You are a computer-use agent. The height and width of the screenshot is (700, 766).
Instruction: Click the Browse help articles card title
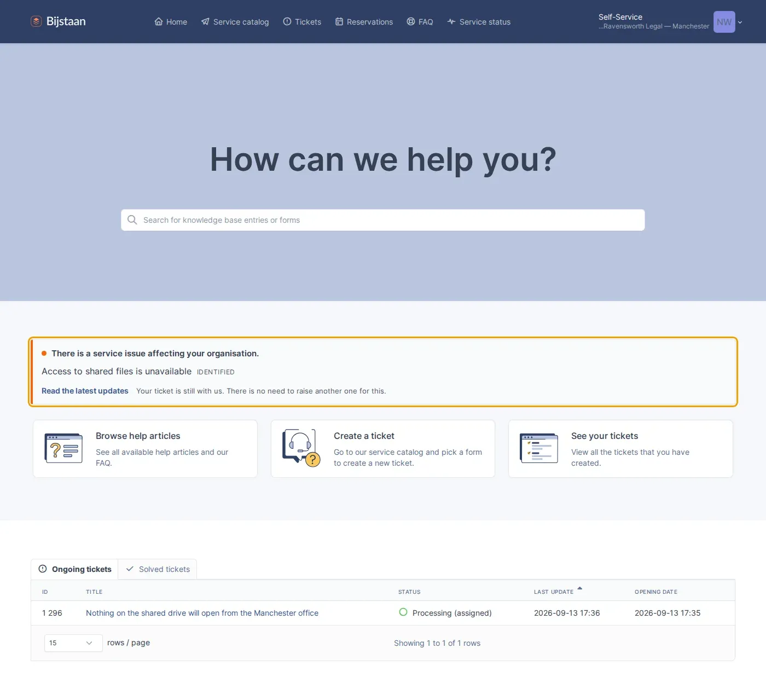138,436
